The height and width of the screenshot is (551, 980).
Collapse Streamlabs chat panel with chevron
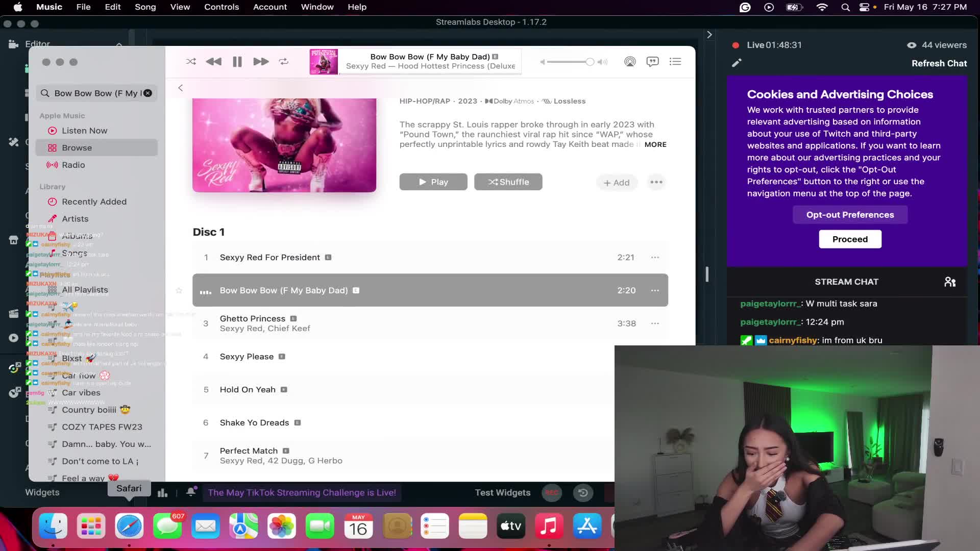tap(709, 35)
